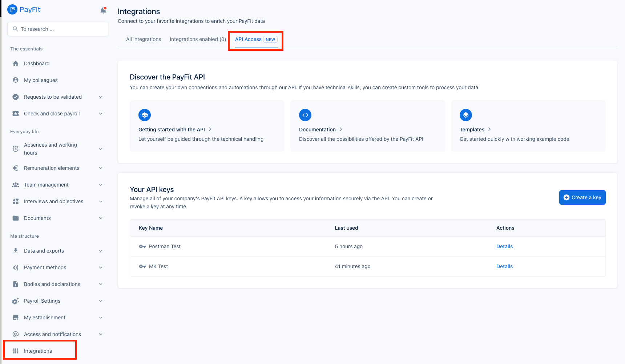Click the Key Name column header

151,228
